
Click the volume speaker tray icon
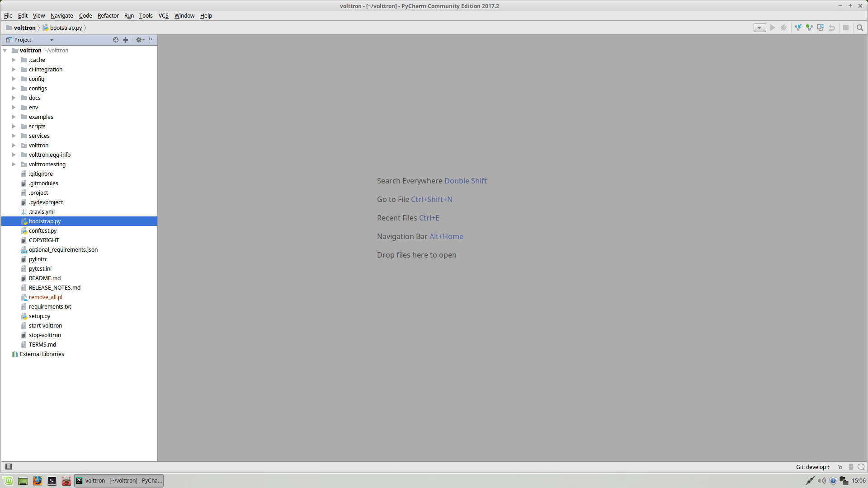point(822,481)
